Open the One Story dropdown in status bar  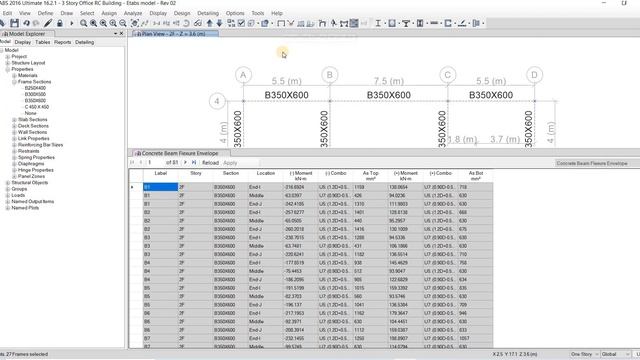[x=584, y=354]
